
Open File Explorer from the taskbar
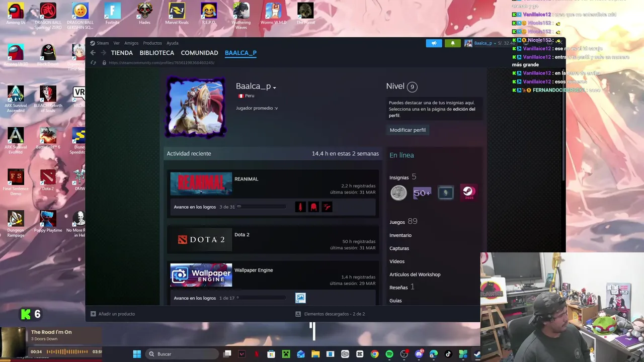pos(315,354)
